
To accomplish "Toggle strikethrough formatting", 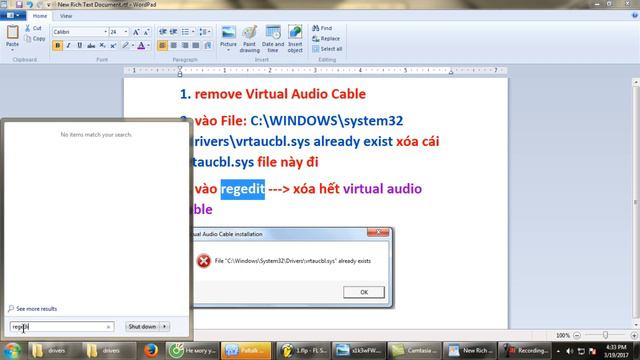I will (x=91, y=45).
